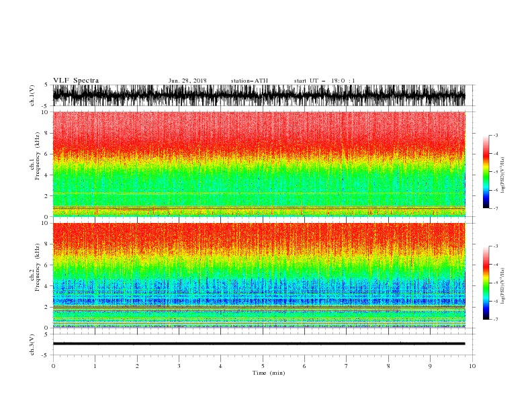
Task: Click the ch.1 colorbar "log(PSD)(V²/Hz)" label
Action: click(503, 175)
